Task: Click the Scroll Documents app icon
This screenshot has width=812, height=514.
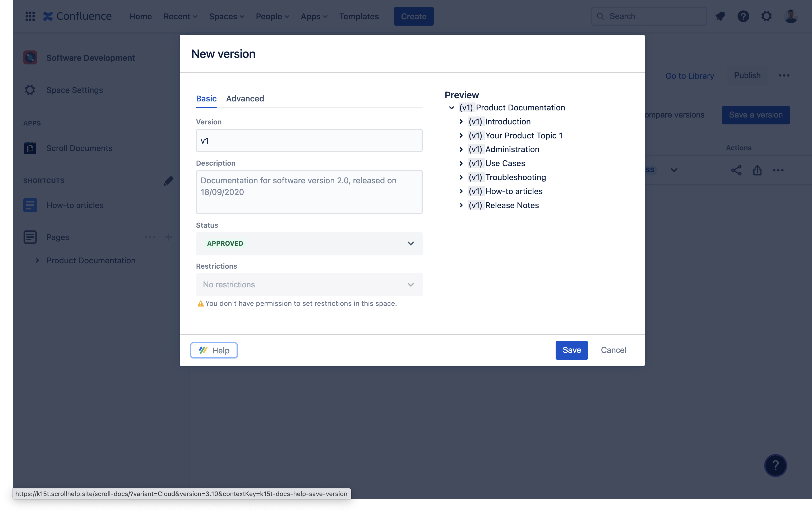Action: (x=30, y=148)
